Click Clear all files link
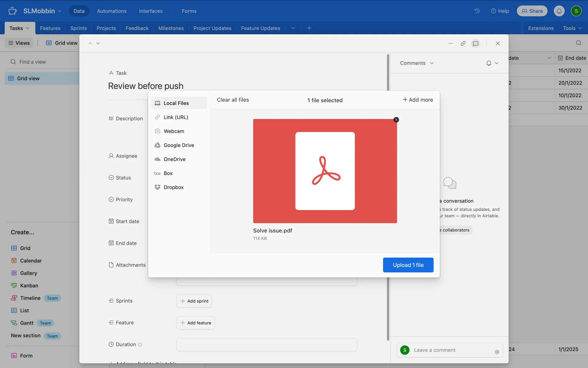The image size is (588, 368). 233,100
